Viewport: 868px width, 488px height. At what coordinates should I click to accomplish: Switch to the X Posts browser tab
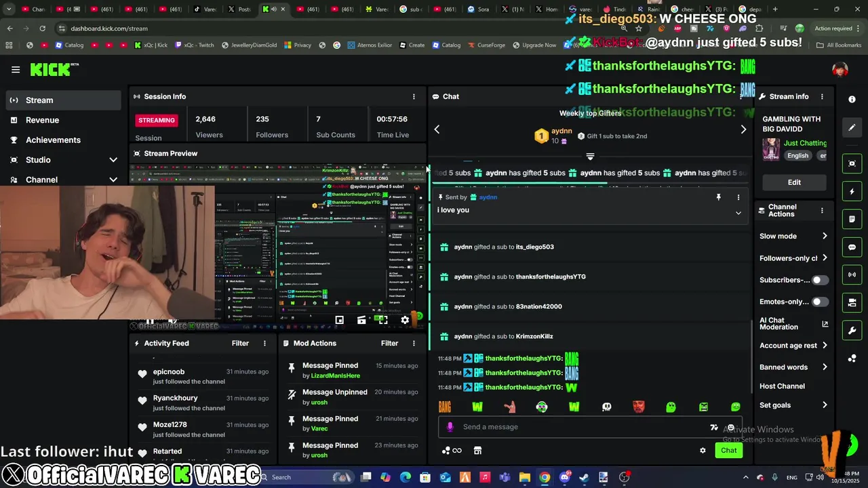[x=239, y=9]
